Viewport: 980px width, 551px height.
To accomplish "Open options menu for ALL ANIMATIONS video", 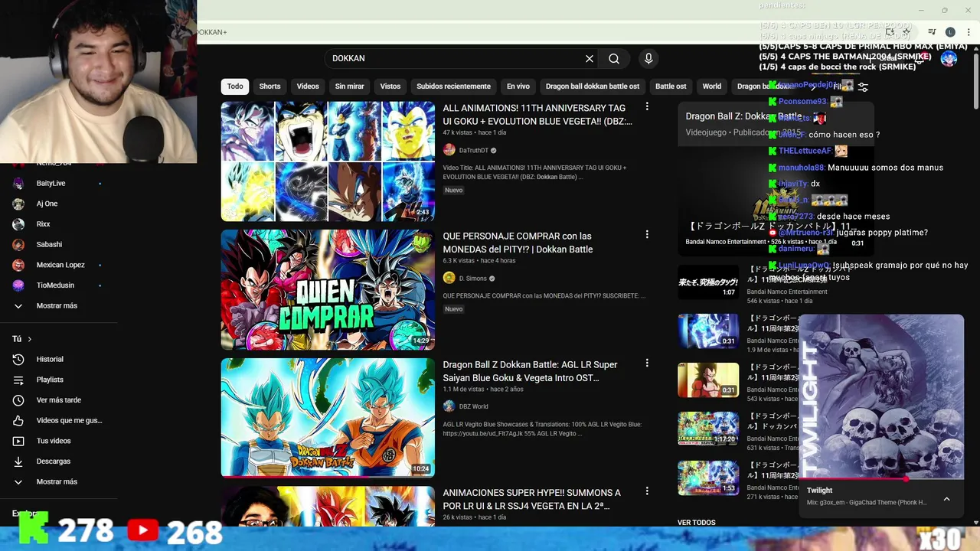I will [x=647, y=107].
